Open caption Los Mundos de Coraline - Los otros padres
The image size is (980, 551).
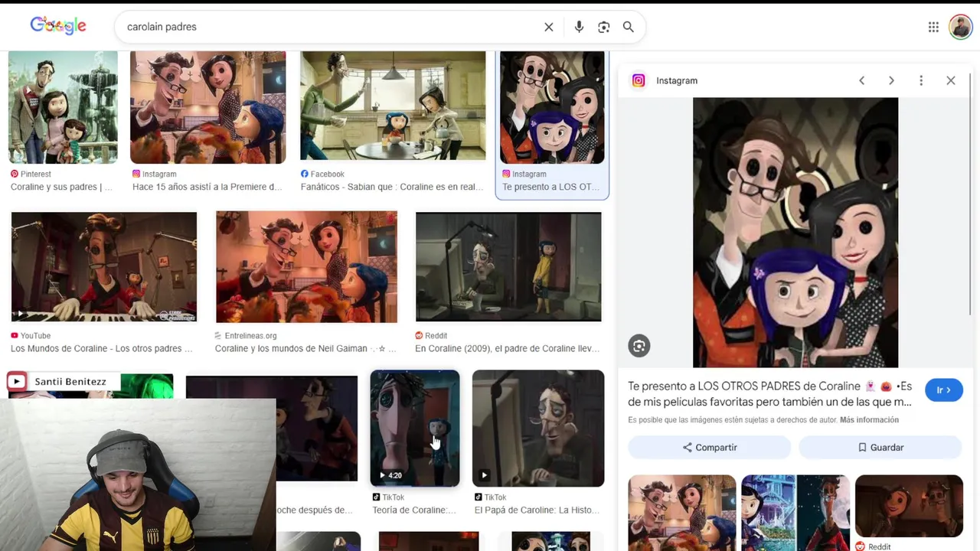(x=102, y=349)
